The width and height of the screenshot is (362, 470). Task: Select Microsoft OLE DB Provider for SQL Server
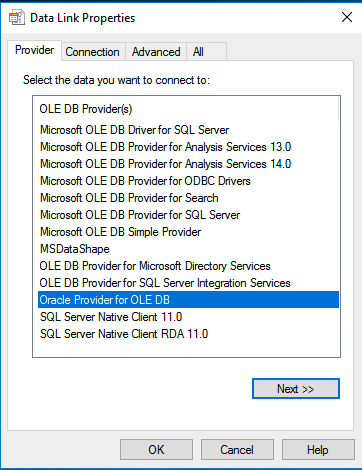(x=140, y=215)
